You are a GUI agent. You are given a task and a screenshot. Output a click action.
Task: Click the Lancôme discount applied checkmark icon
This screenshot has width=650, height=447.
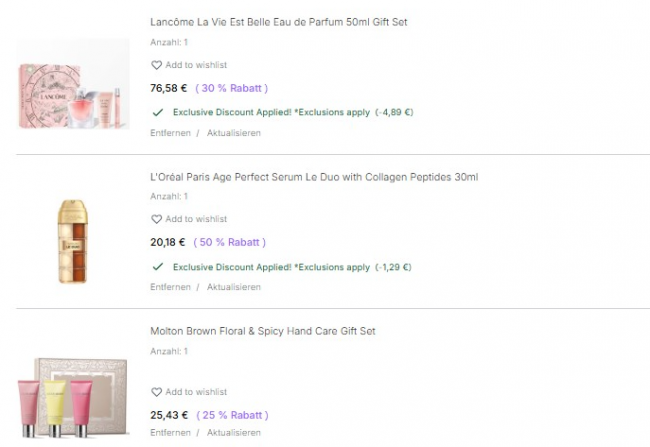point(157,112)
